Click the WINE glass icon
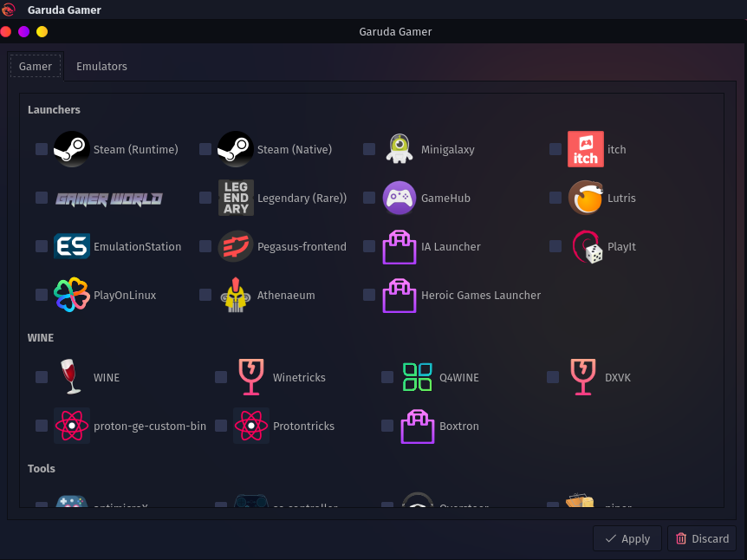Screen dimensions: 747x560 tap(70, 377)
